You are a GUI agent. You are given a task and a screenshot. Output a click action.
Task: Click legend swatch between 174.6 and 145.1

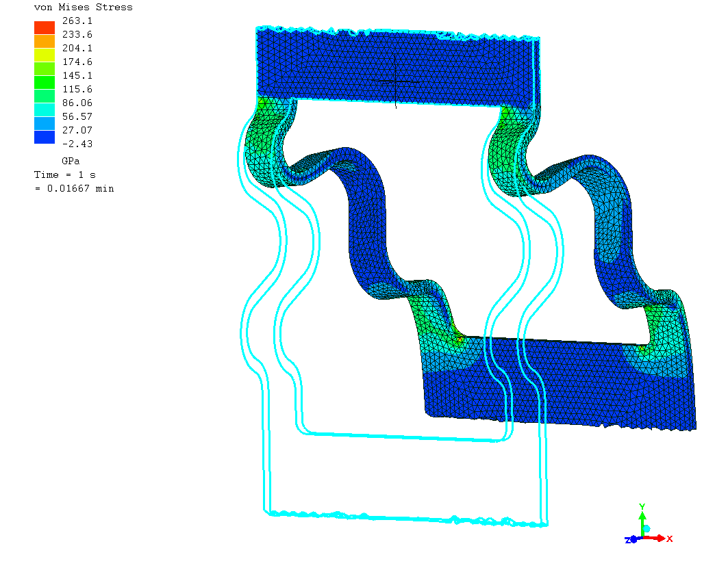(x=45, y=68)
